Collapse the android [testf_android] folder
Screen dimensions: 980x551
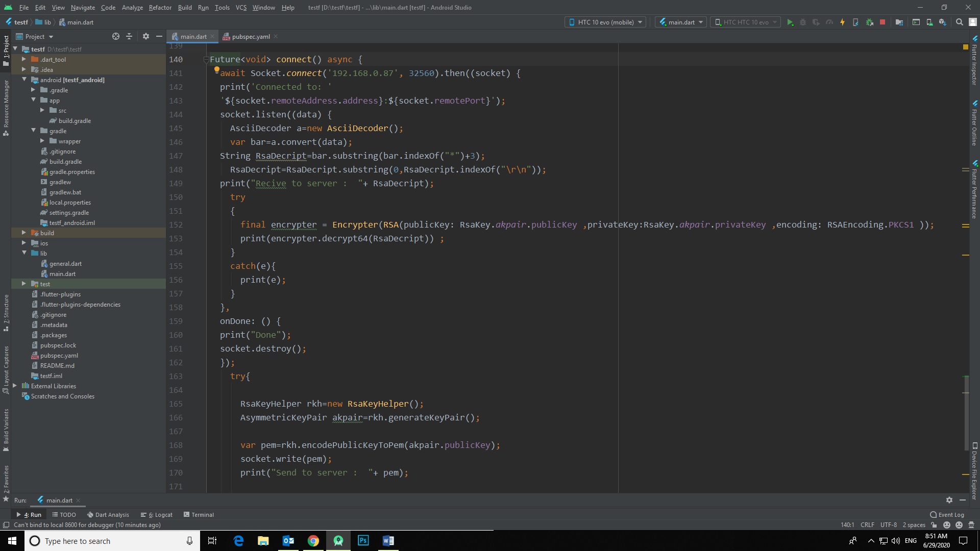23,80
